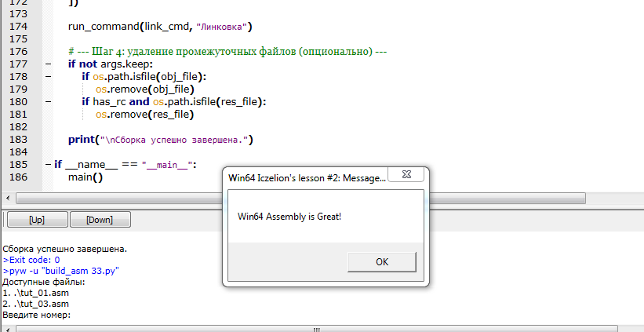Viewport: 644px width, 332px height.
Task: Place the cursor on the run_command line
Action: tap(158, 27)
